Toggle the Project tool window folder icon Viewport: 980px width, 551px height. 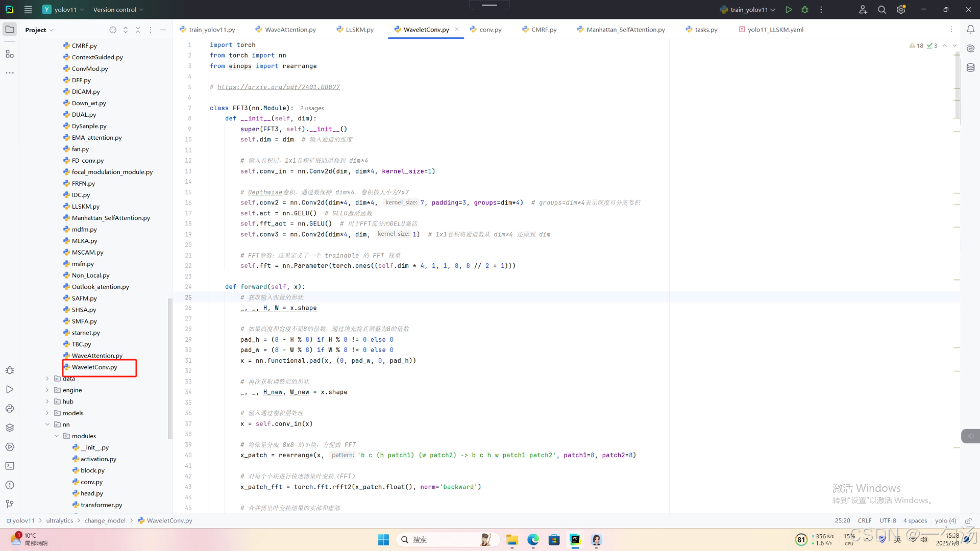[x=10, y=30]
